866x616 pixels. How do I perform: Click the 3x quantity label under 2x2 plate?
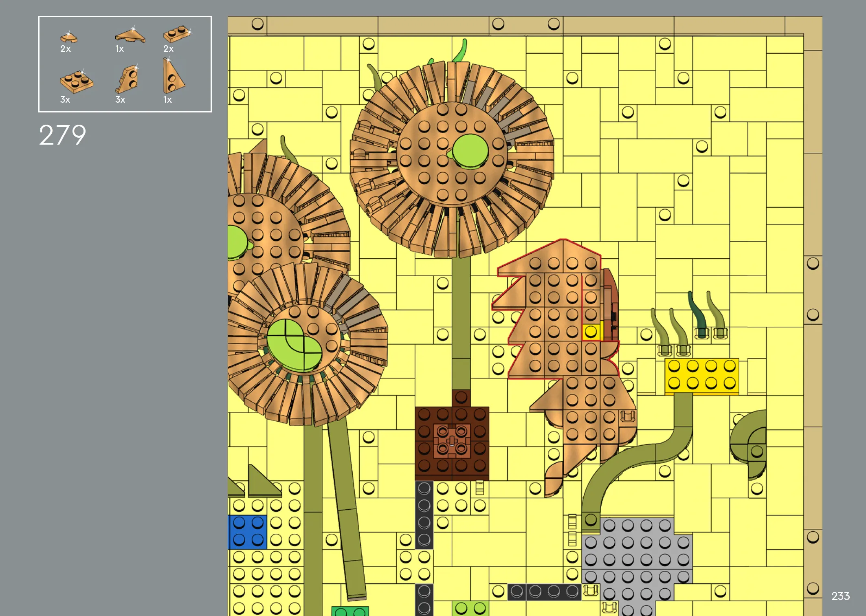pos(65,100)
